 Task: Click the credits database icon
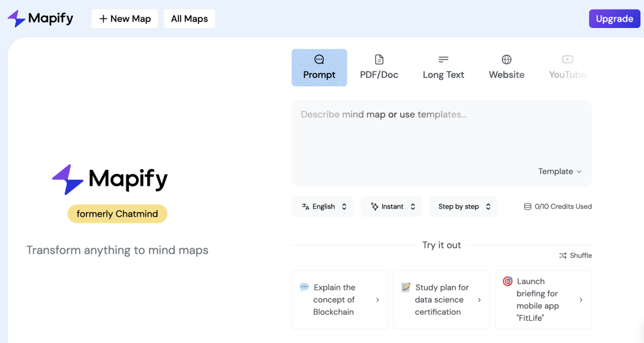pyautogui.click(x=527, y=207)
